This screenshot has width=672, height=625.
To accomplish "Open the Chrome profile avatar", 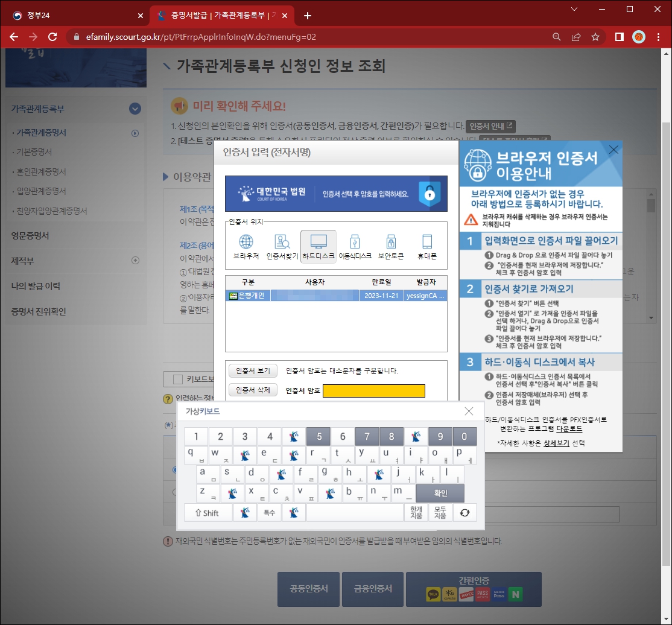I will click(639, 37).
